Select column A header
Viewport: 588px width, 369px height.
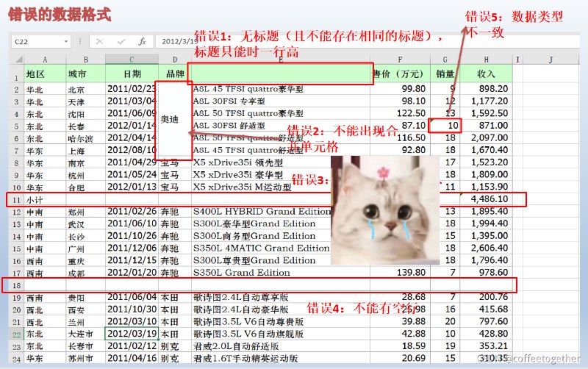tap(45, 60)
